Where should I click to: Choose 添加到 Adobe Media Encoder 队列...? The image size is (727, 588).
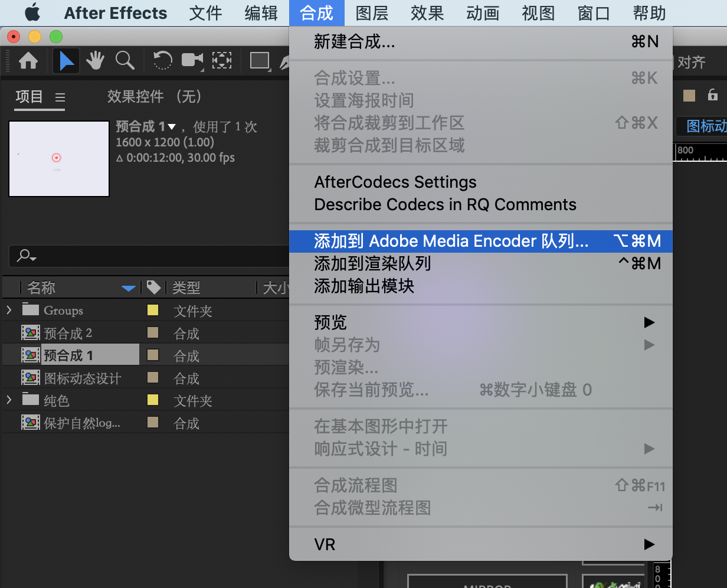pyautogui.click(x=481, y=241)
